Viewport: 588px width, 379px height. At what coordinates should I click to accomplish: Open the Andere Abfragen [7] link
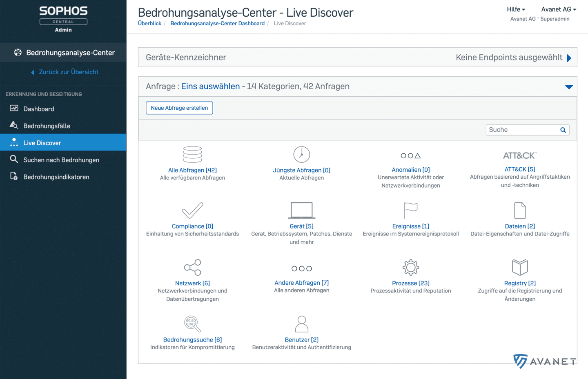click(x=302, y=283)
